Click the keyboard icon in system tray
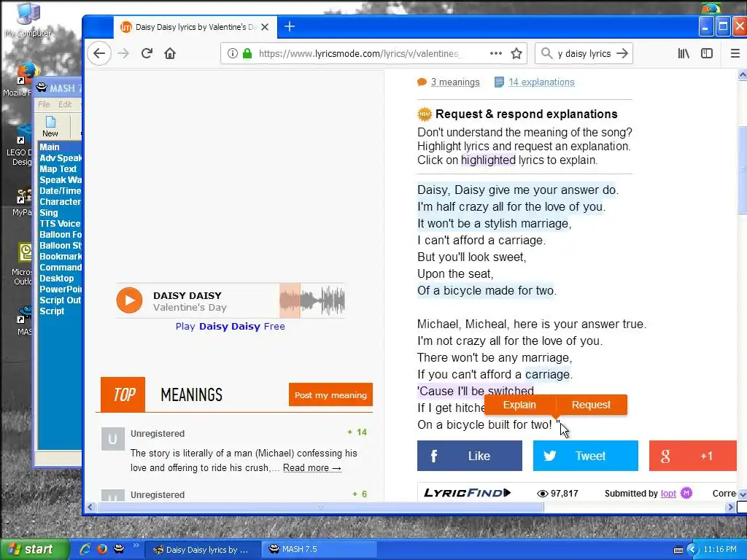This screenshot has height=560, width=747. click(678, 550)
